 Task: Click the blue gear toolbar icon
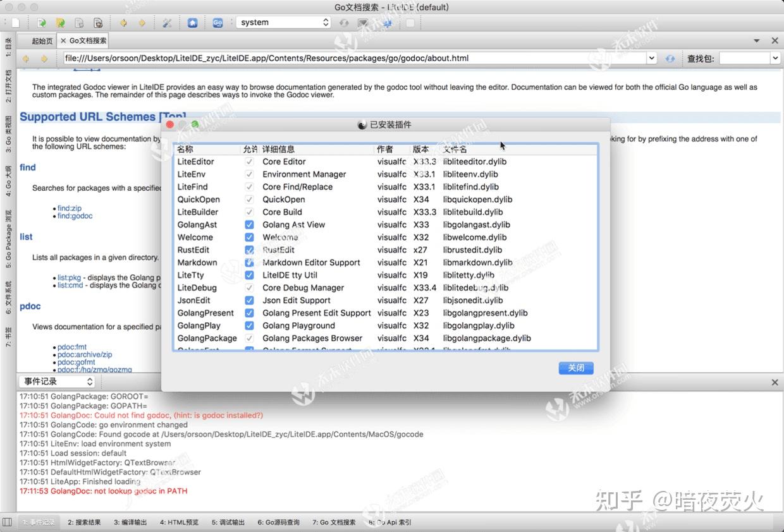(x=388, y=23)
